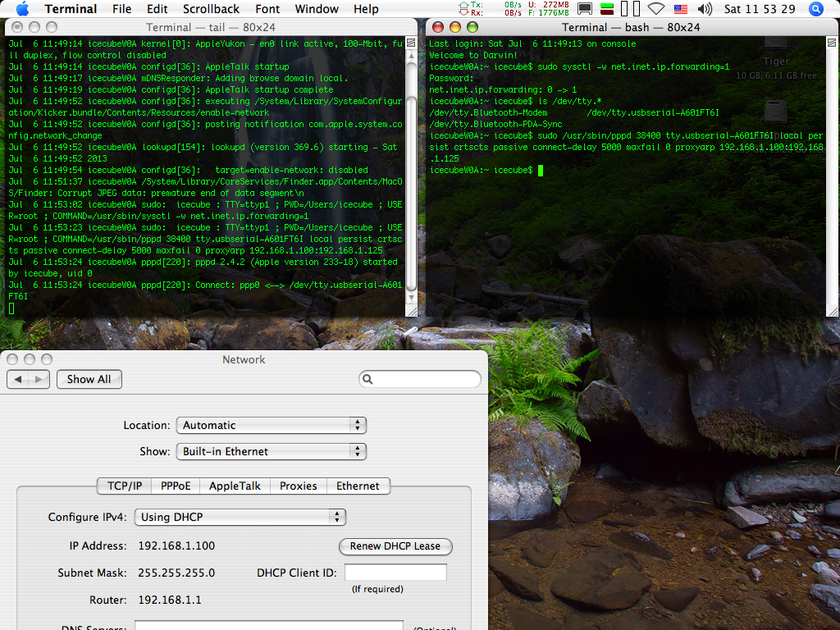Click the bash Terminal cursor prompt line
Screen dimensions: 840x630
pyautogui.click(x=486, y=171)
